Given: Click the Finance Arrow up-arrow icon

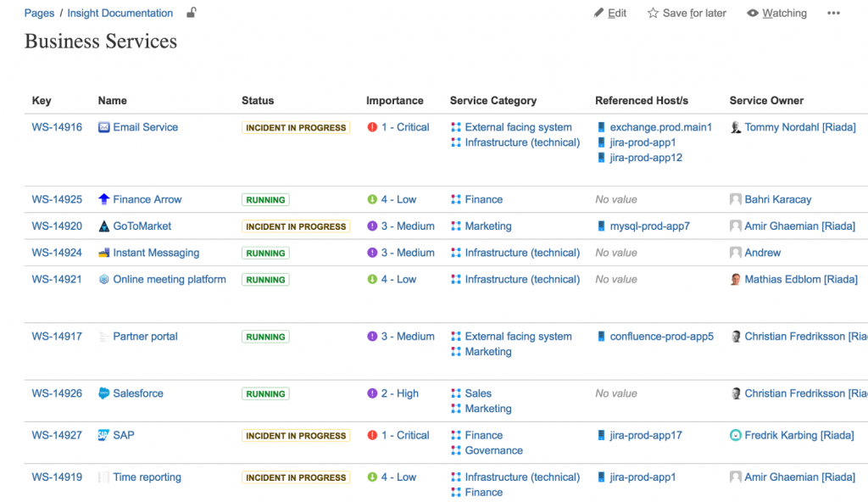Looking at the screenshot, I should click(x=103, y=199).
